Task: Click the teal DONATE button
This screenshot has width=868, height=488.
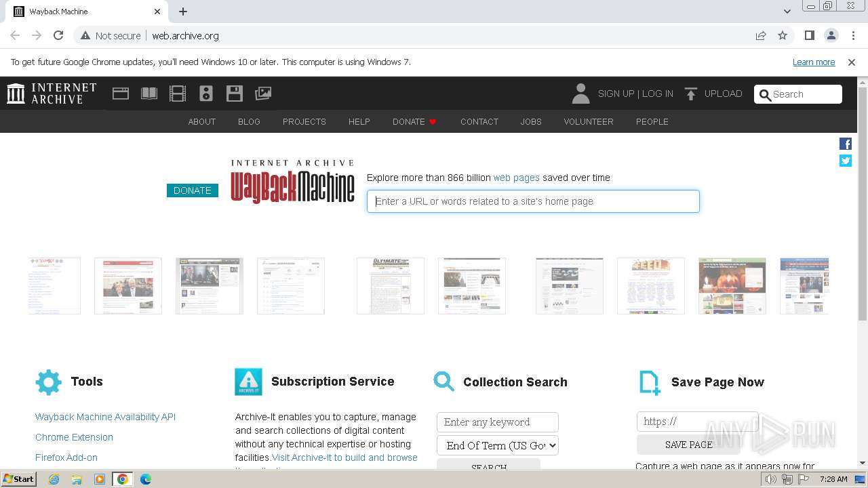Action: pos(193,190)
